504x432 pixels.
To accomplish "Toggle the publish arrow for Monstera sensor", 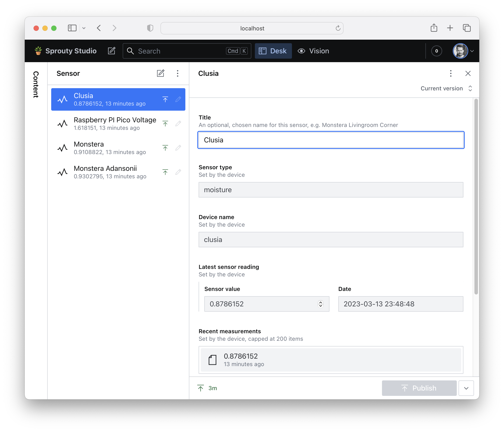I will pyautogui.click(x=165, y=147).
